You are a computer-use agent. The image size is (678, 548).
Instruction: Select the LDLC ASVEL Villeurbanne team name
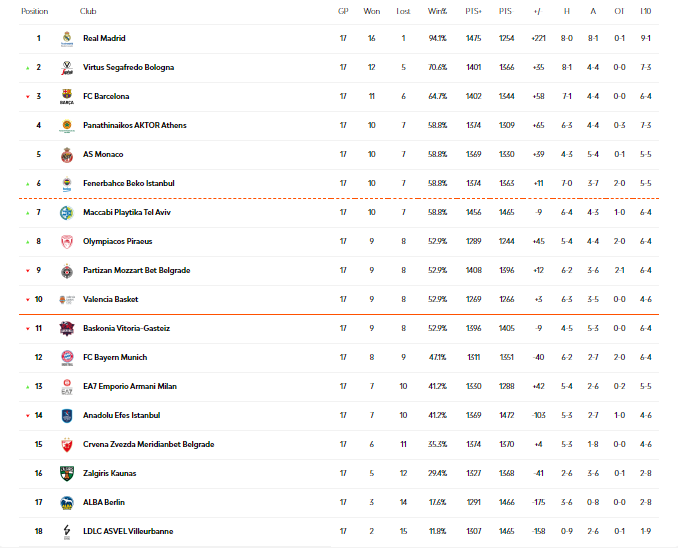(126, 531)
